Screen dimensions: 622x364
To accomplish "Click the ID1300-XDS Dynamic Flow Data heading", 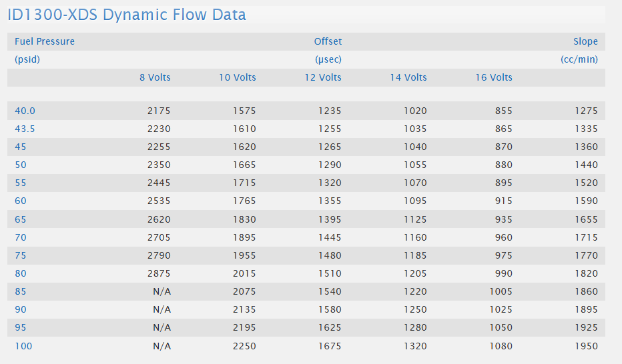I will [127, 15].
